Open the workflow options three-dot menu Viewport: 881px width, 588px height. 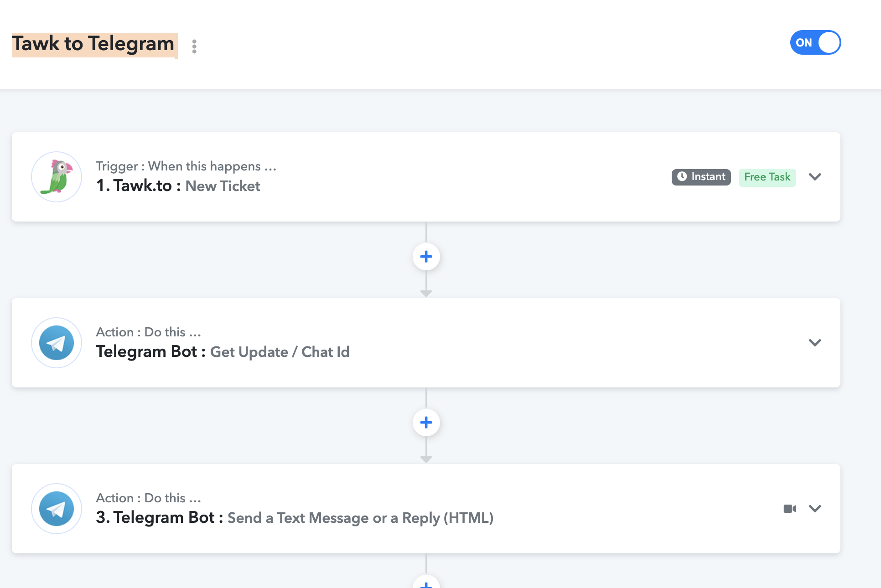[194, 46]
